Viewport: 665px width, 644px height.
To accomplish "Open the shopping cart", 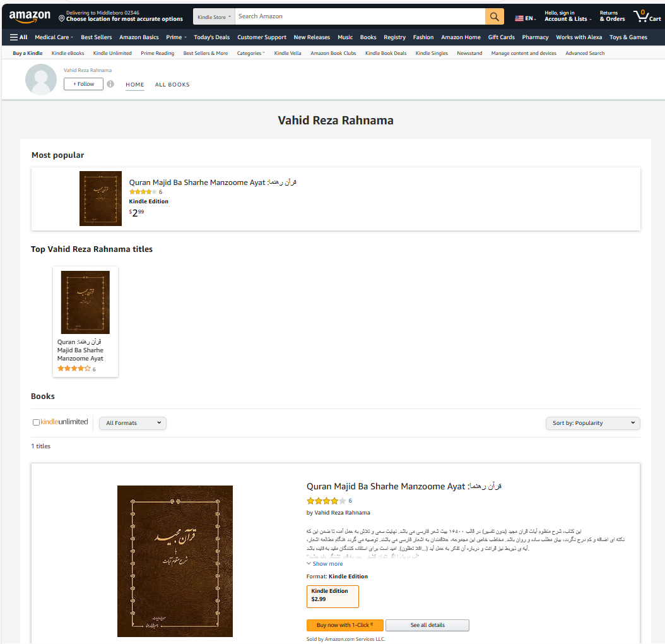I will [647, 16].
